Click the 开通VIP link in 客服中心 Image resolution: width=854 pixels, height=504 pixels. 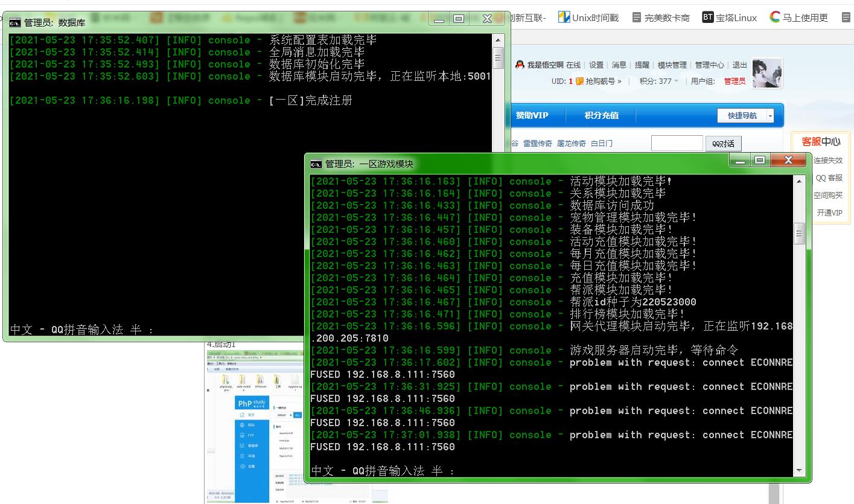pos(829,212)
